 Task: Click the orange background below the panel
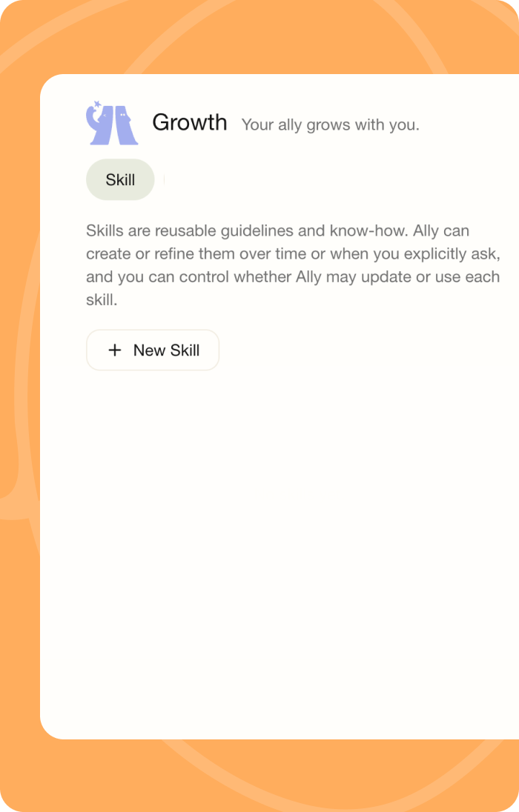(259, 776)
